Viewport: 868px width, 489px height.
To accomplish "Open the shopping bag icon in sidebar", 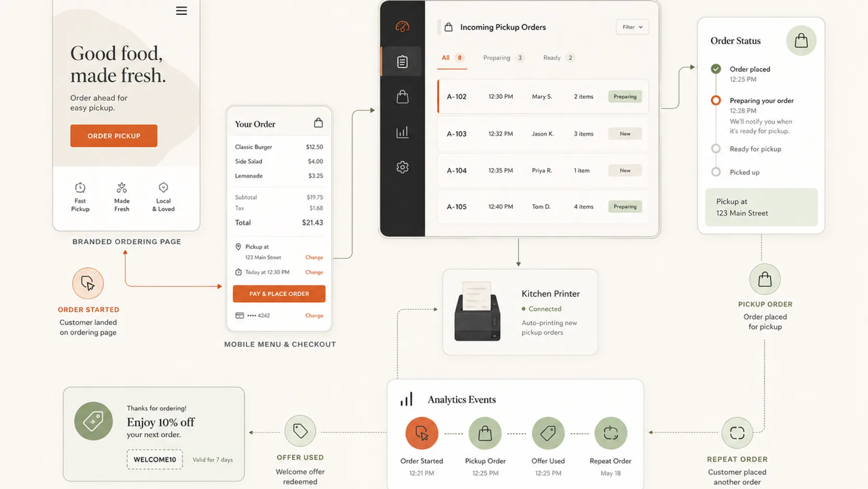I will (402, 97).
